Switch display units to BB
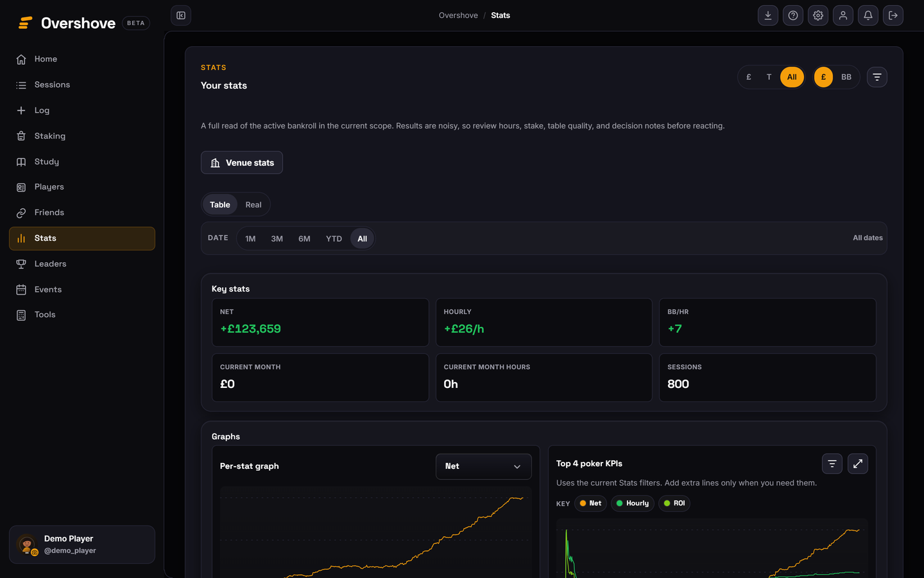The height and width of the screenshot is (578, 924). pyautogui.click(x=846, y=77)
